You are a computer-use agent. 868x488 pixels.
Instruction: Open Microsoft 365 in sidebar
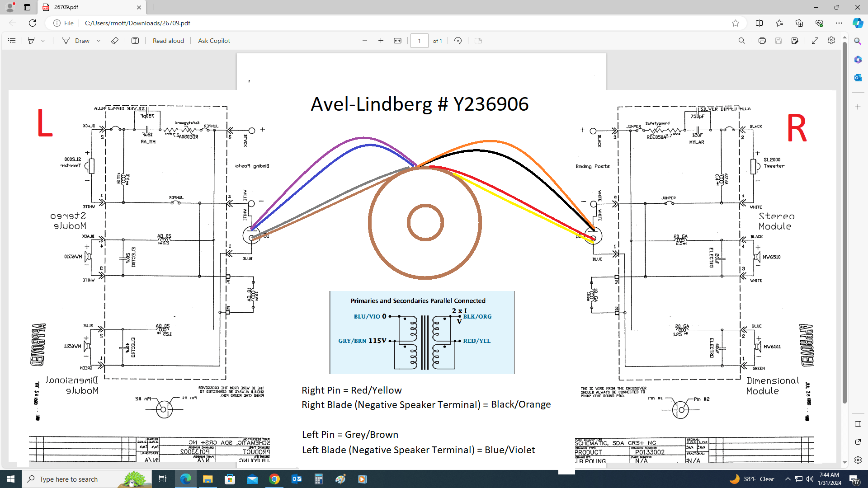click(x=858, y=60)
